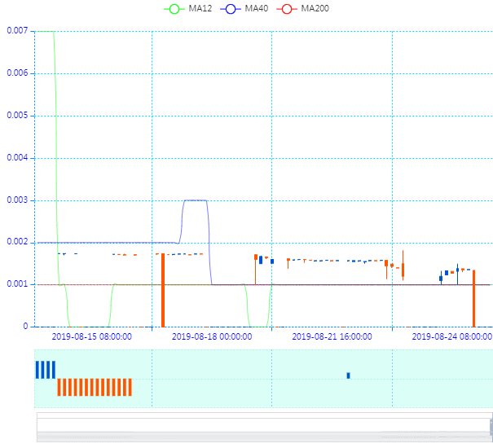493x448 pixels.
Task: Click the 2019-08-24 08:00:00 axis label
Action: coord(452,336)
